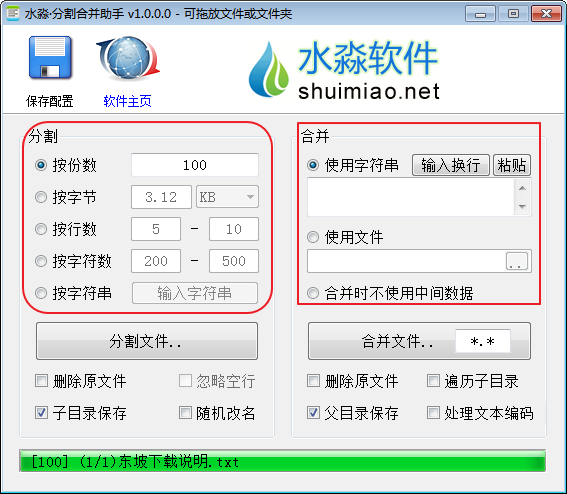
Task: Click the shuimiao.net water drop logo
Action: tap(269, 69)
